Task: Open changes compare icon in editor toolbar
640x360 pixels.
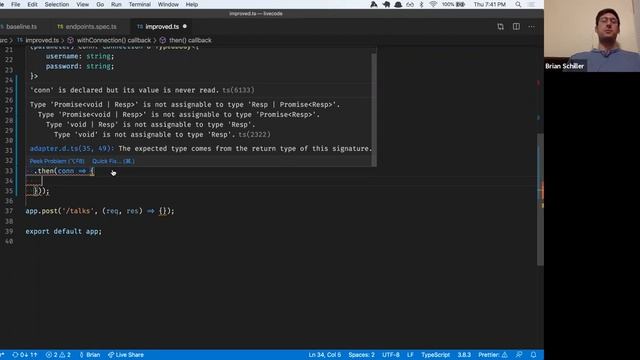Action: [x=500, y=27]
